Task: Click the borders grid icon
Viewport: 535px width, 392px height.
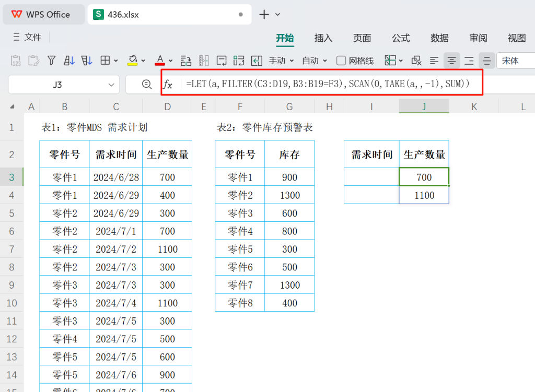Action: 105,61
